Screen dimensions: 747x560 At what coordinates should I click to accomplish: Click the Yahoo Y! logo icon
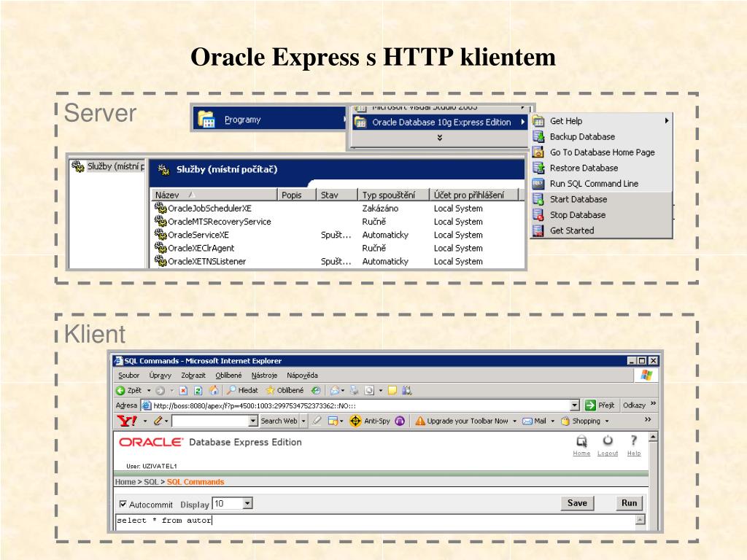click(x=127, y=421)
